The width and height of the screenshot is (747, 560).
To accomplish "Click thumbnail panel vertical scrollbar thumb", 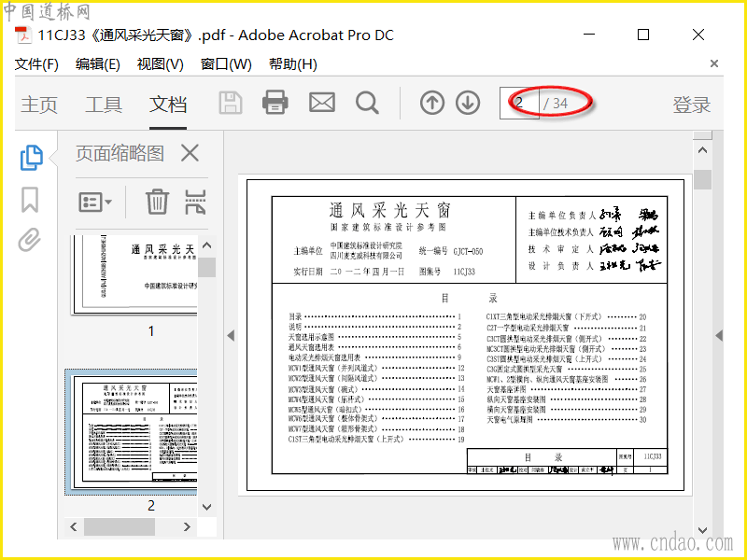I will click(x=206, y=267).
